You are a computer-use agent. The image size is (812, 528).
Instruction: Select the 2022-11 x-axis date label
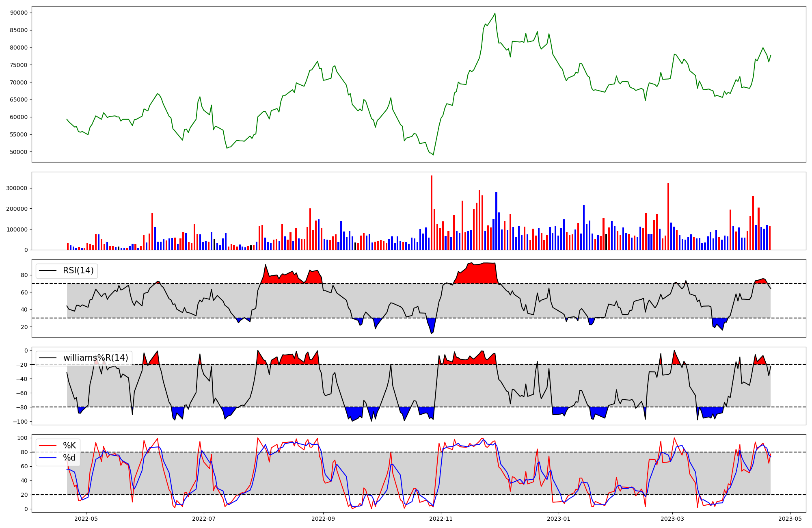point(441,519)
